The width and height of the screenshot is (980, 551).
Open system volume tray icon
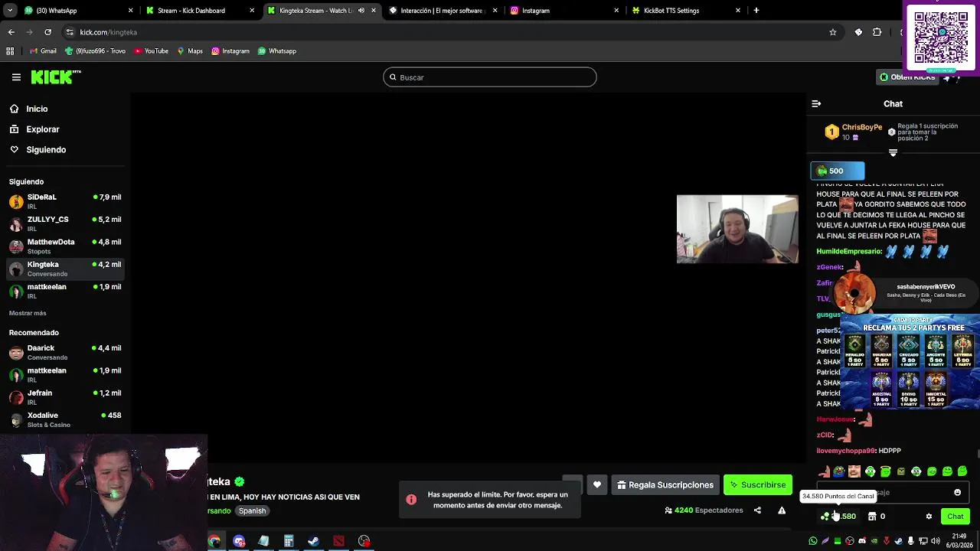(936, 541)
